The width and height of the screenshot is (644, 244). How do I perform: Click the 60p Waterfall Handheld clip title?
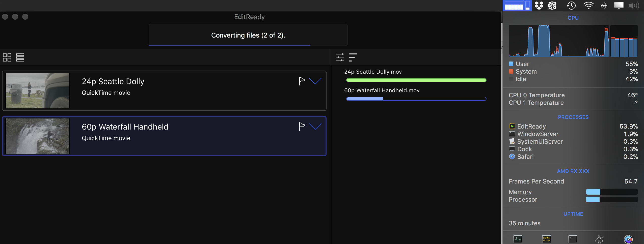(125, 127)
